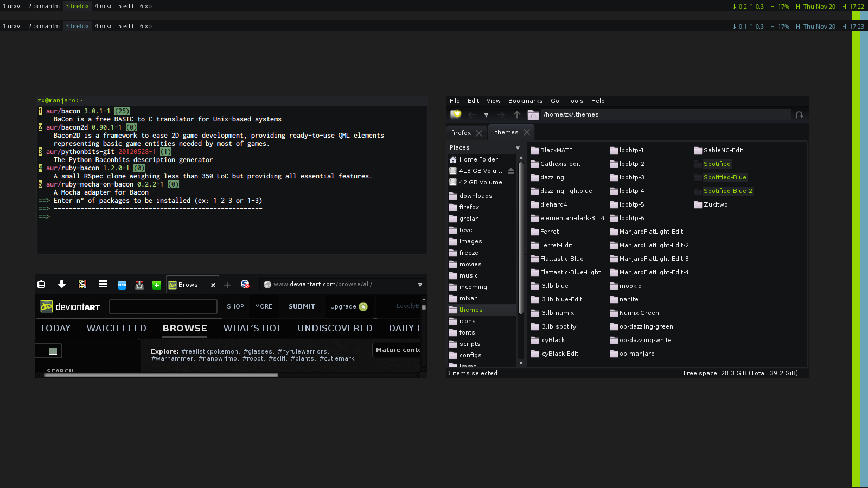Open the MORE menu on deviantART
Screen dimensions: 868x488
tap(264, 306)
